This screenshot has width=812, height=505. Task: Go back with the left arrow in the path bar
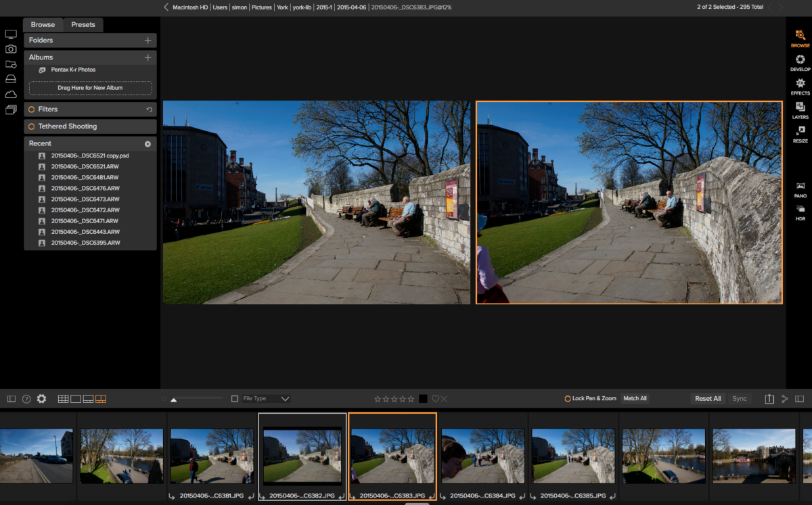[166, 7]
